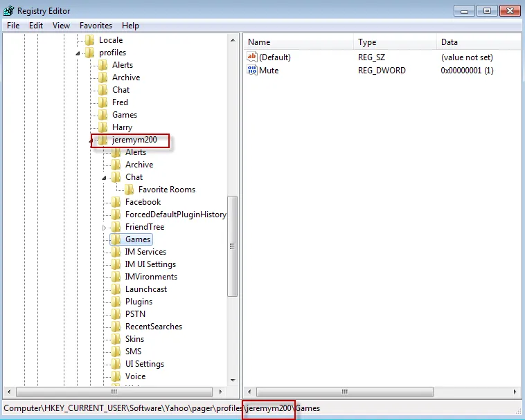Click the jeremym200 folder icon
Image resolution: width=525 pixels, height=420 pixels.
point(103,140)
